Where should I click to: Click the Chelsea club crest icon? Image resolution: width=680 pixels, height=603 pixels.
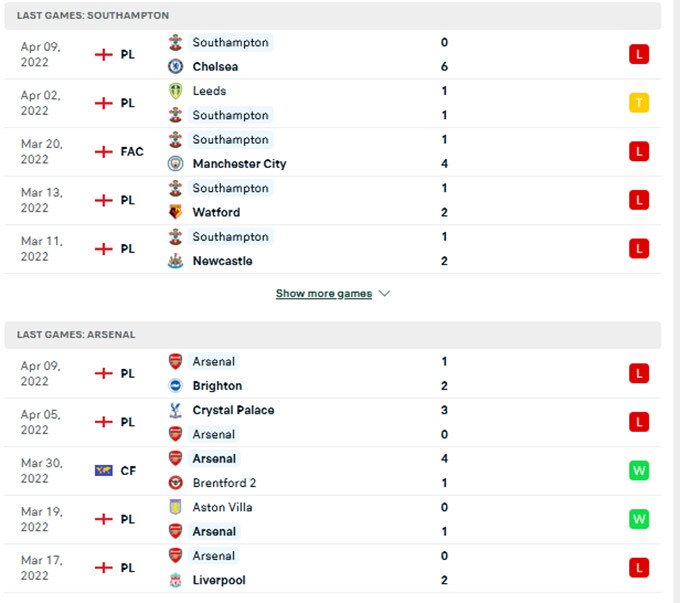(175, 67)
